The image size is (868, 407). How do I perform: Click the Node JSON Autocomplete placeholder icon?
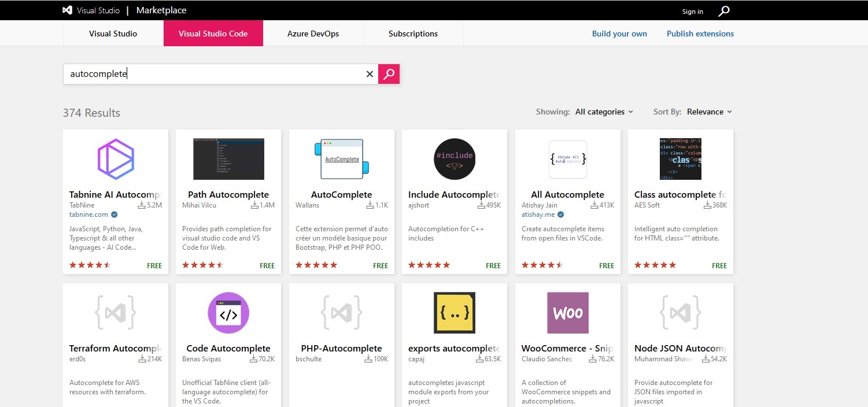tap(681, 313)
